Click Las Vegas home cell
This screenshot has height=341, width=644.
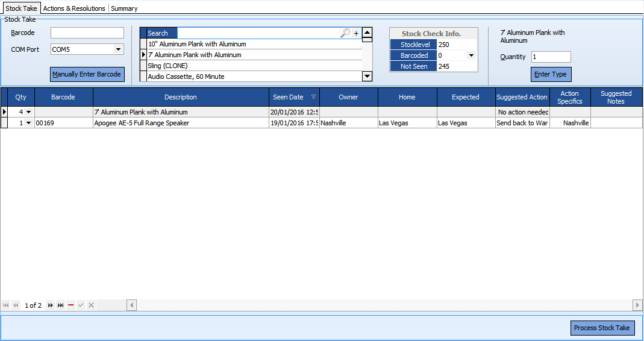[407, 123]
